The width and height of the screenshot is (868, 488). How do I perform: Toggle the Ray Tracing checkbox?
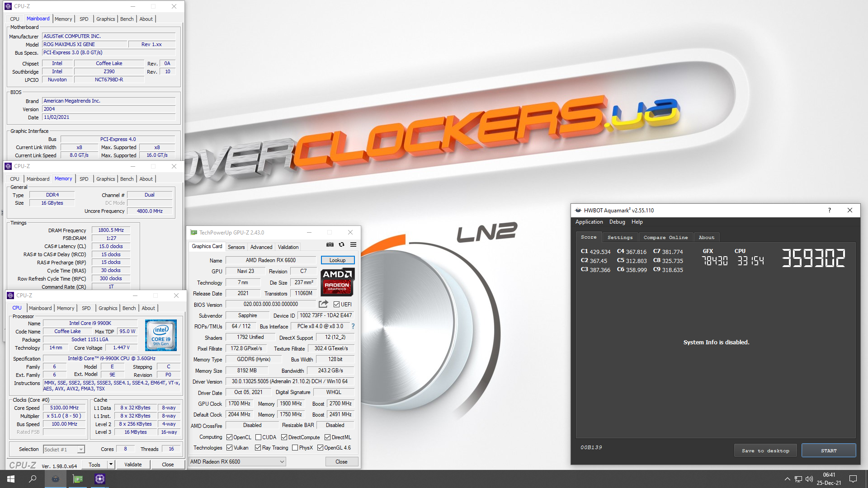tap(258, 448)
